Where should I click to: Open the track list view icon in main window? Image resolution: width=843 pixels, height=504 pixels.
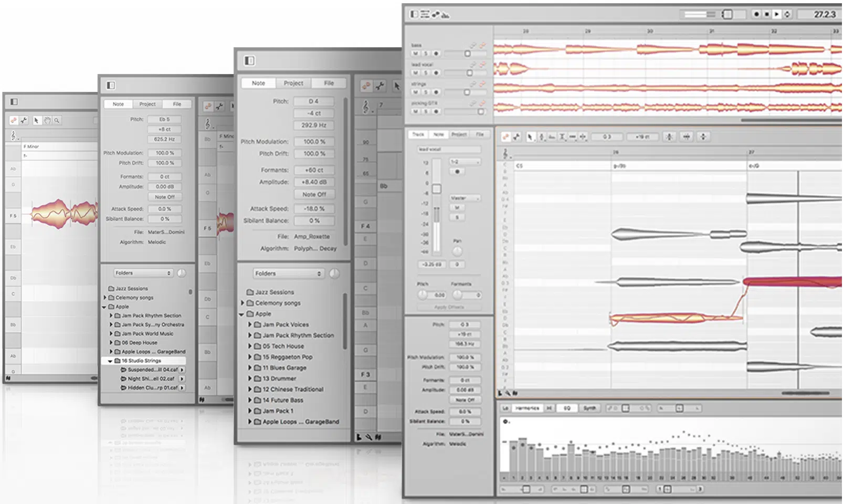pos(425,14)
